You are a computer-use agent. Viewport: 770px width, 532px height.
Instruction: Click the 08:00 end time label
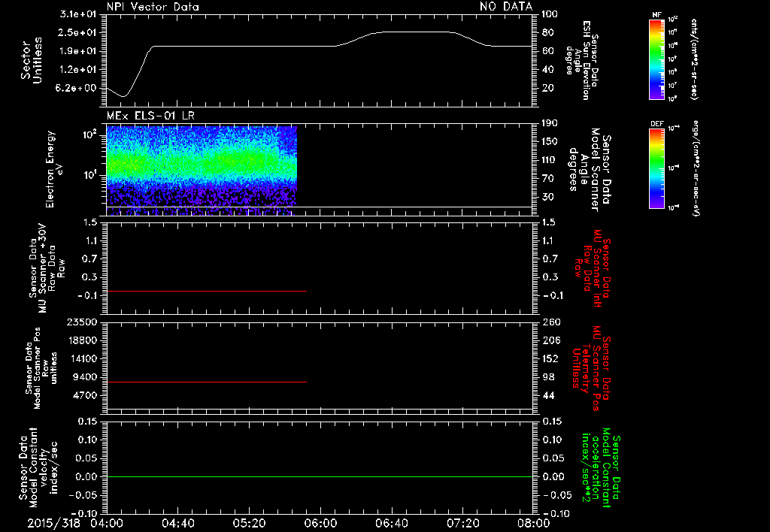coord(534,523)
